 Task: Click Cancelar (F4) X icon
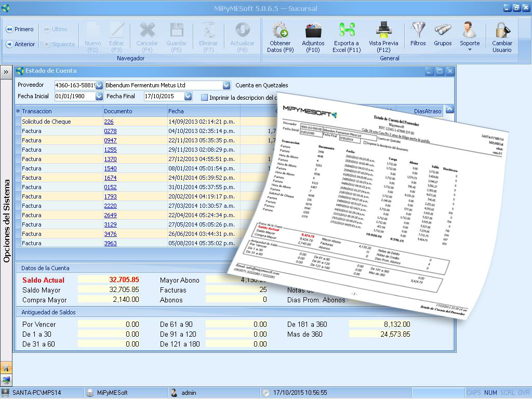click(x=147, y=30)
